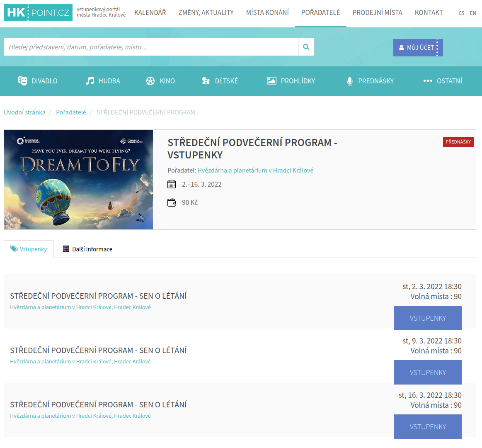
Task: Click the microphone Přednášky icon
Action: click(349, 81)
